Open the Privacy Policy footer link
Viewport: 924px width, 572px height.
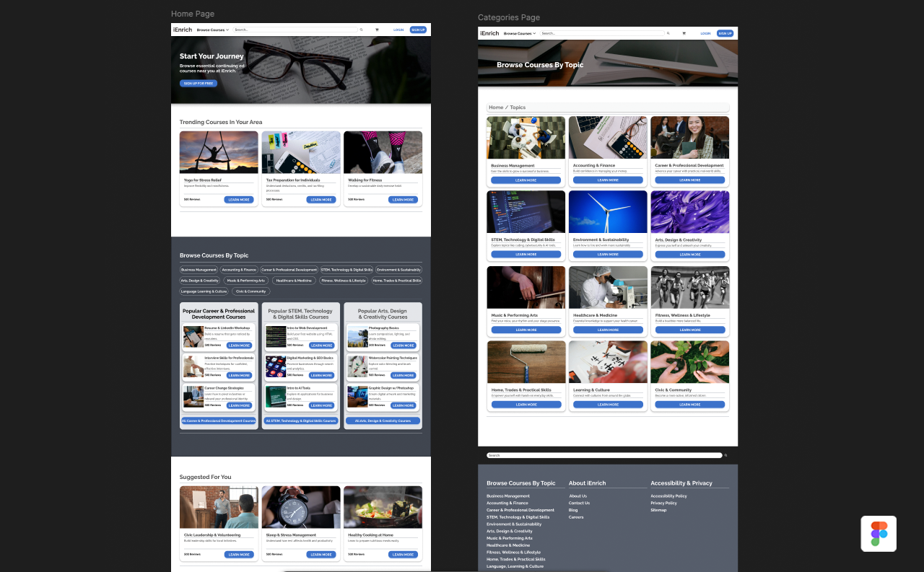(663, 503)
